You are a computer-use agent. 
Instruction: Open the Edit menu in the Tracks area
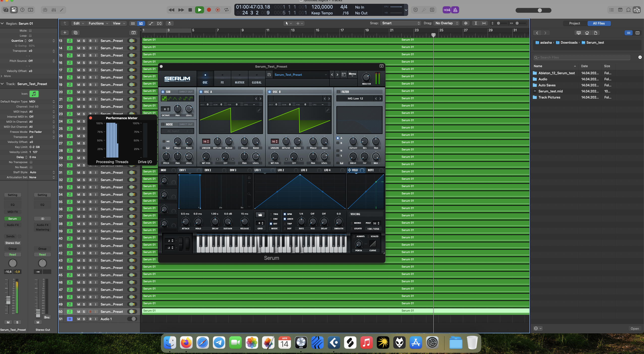pos(78,23)
